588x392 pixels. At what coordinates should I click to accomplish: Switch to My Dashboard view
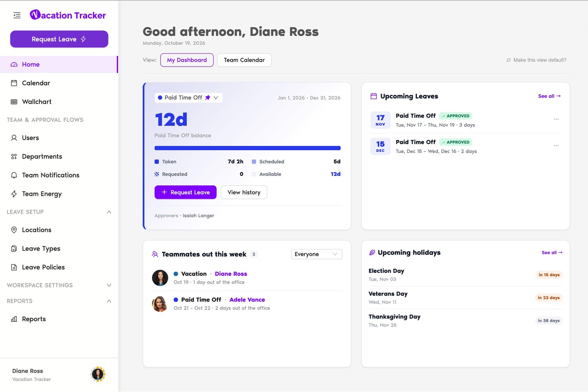click(x=187, y=60)
